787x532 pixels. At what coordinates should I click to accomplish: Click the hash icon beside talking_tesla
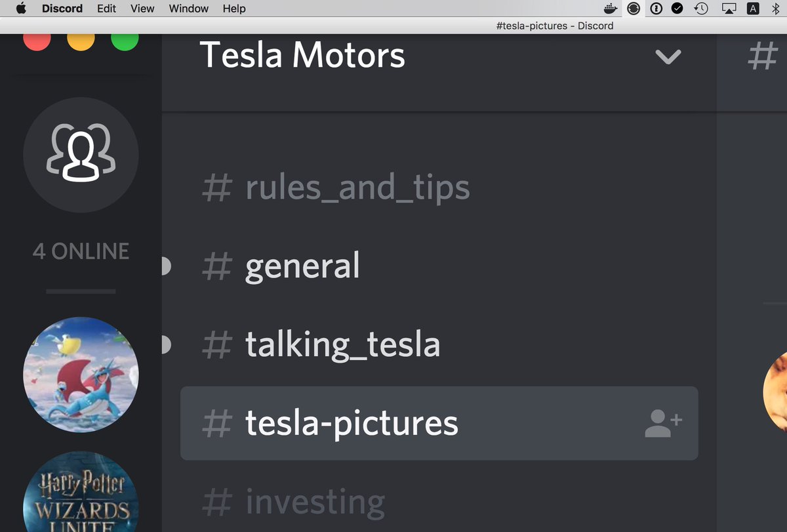217,344
